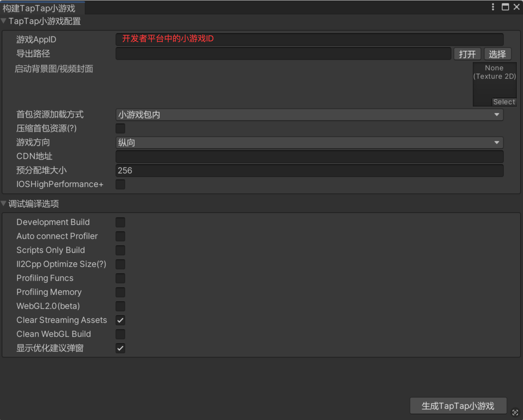Image resolution: width=523 pixels, height=420 pixels.
Task: Click the 游戏AppID label
Action: click(36, 39)
